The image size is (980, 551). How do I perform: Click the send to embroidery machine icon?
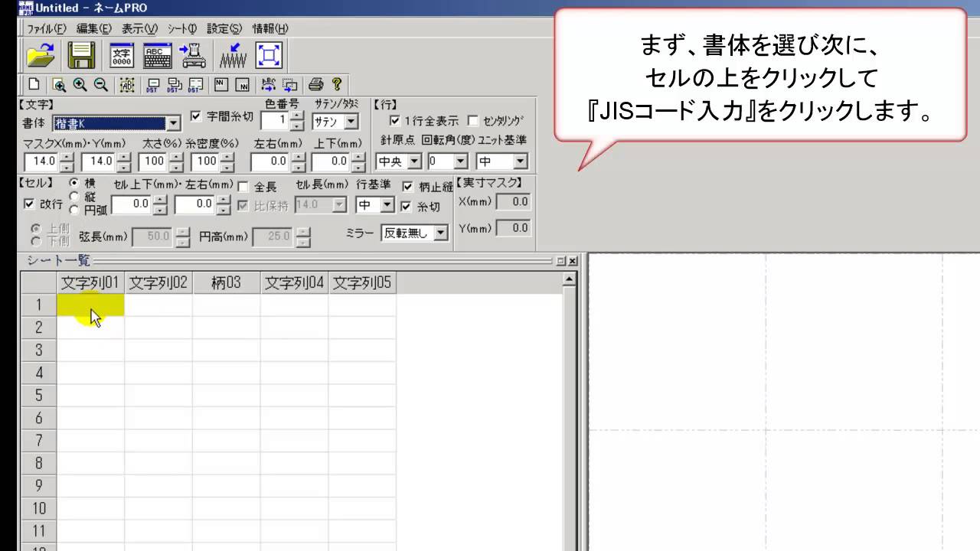[193, 55]
